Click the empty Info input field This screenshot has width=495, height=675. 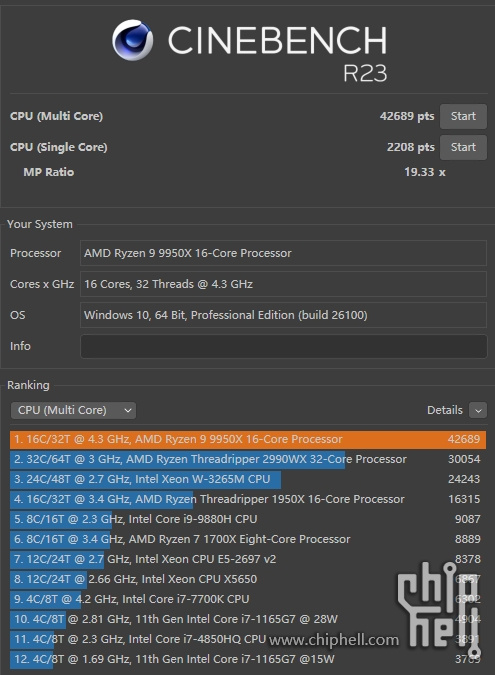tap(284, 346)
